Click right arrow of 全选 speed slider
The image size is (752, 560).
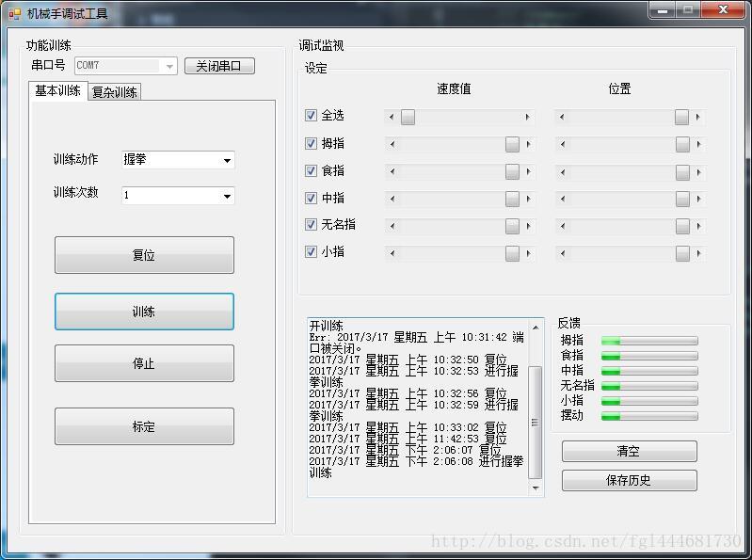[528, 117]
